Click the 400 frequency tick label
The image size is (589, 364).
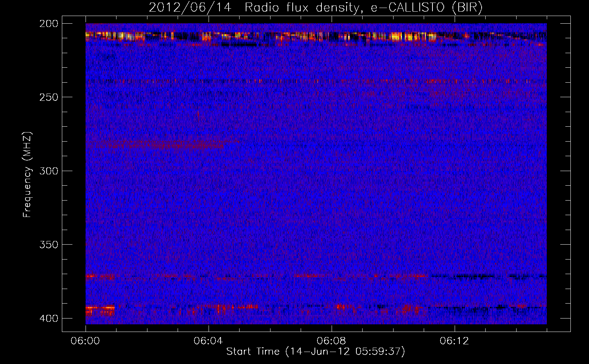point(48,318)
